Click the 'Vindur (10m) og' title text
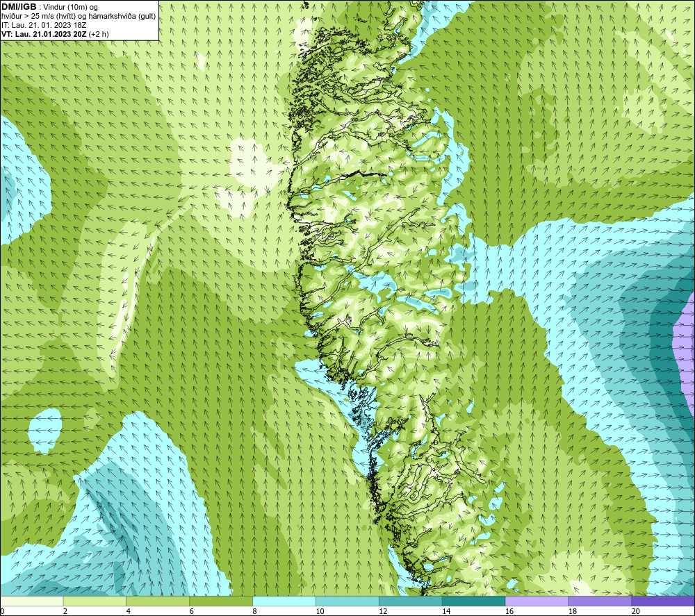This screenshot has width=695, height=616. (72, 8)
